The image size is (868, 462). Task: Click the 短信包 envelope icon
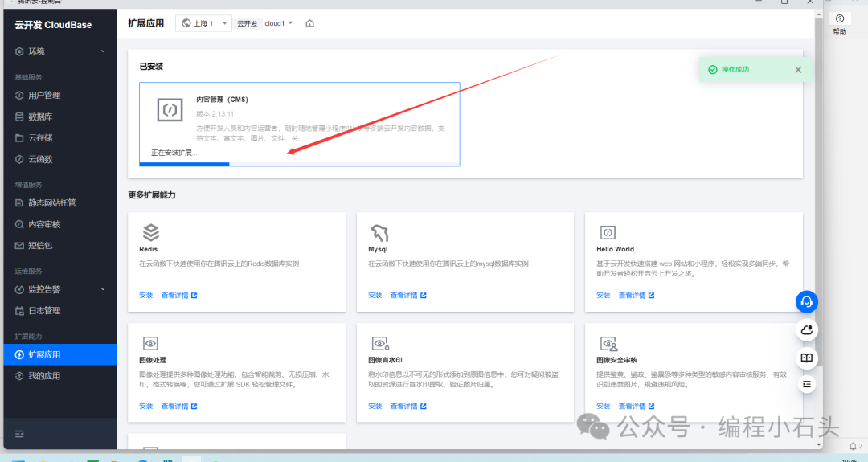[19, 246]
